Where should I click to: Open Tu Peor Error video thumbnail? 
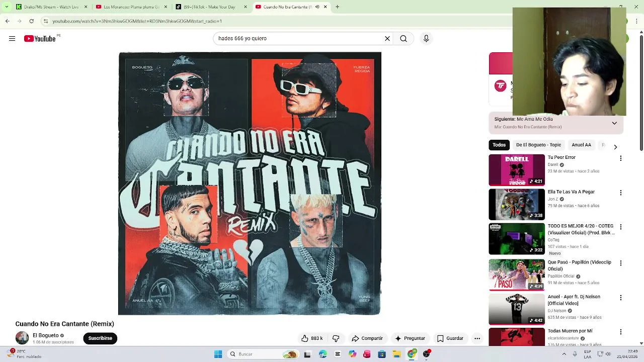click(x=517, y=170)
